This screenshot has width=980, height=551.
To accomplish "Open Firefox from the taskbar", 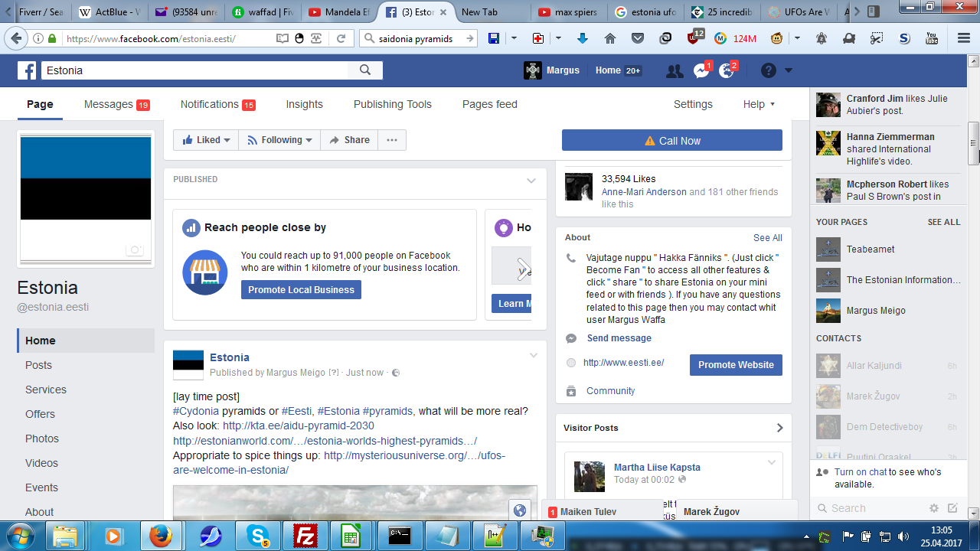I will tap(161, 536).
